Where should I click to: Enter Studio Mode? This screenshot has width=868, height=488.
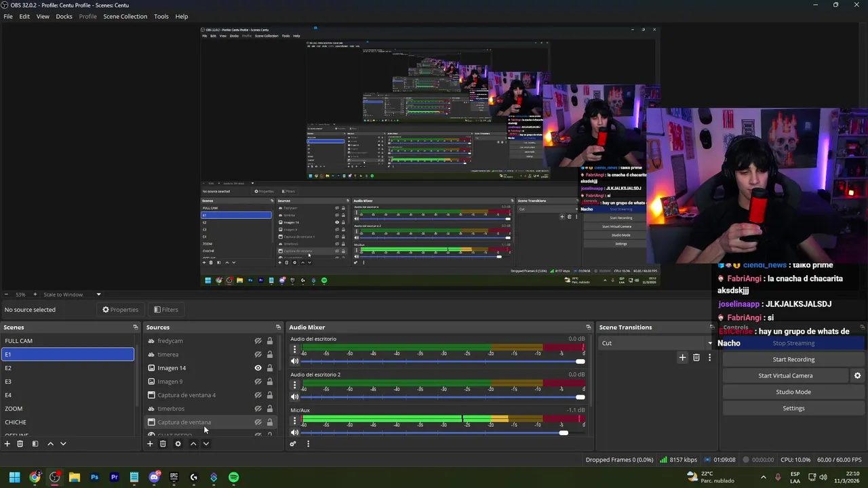click(793, 392)
